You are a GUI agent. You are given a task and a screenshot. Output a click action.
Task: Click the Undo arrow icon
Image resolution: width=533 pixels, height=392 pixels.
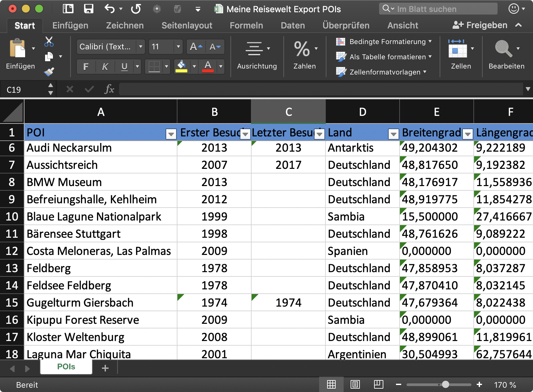tap(110, 9)
